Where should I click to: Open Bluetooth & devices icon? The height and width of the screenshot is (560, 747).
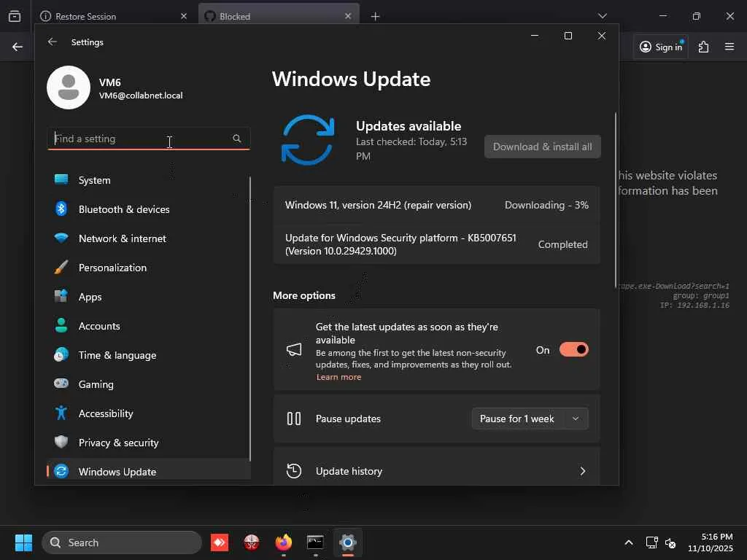coord(61,209)
